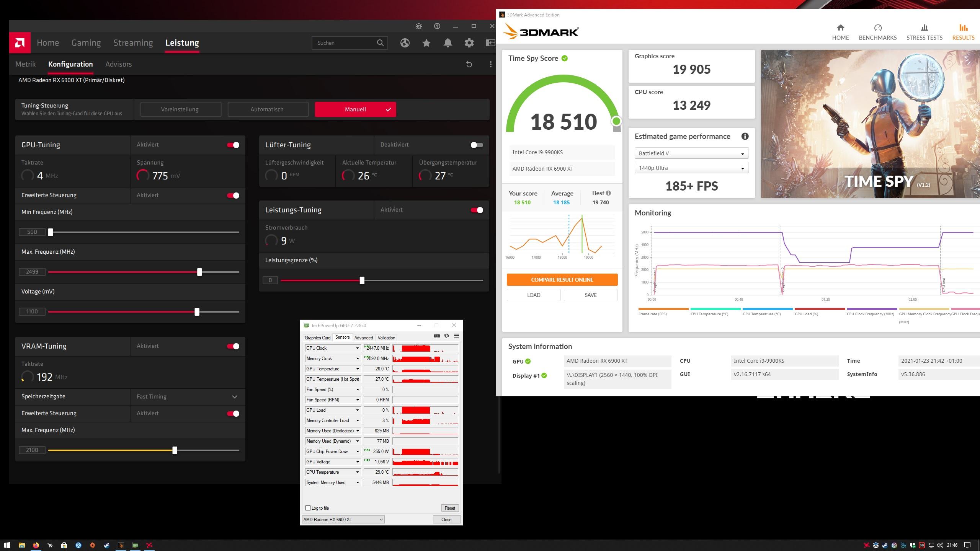Click LOAD button in 3DMark
The image size is (980, 551).
[x=534, y=295]
